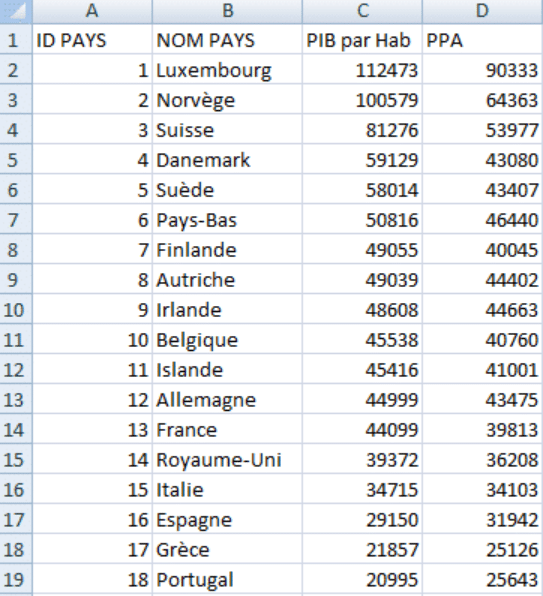Click the PPA header cell
This screenshot has width=543, height=596.
(482, 40)
